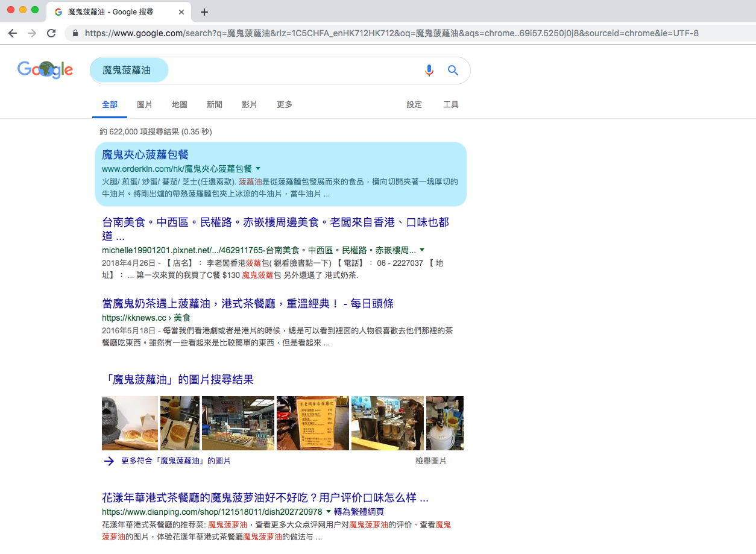Click the kitchen worker thumbnail

[x=388, y=423]
